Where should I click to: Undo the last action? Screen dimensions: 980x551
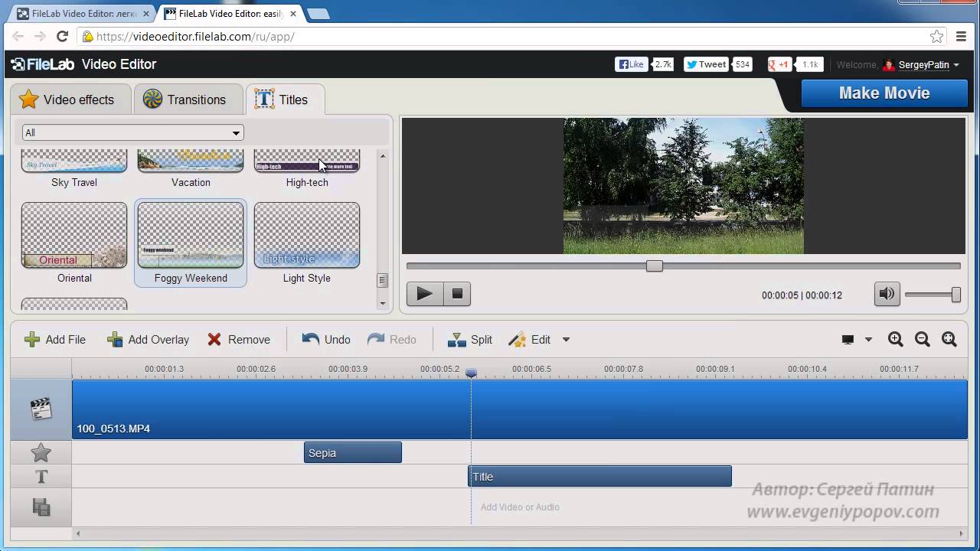(x=326, y=340)
